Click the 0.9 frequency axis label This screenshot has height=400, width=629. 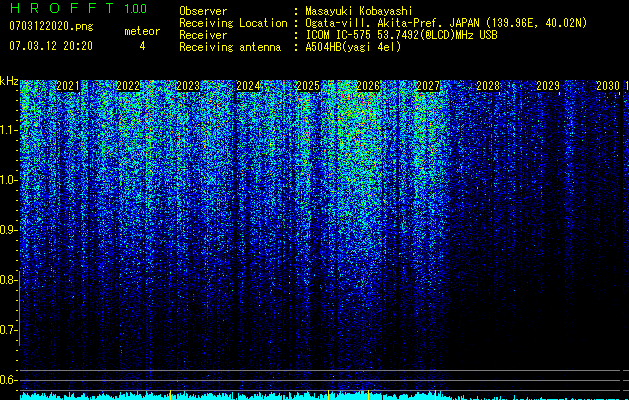coord(7,230)
